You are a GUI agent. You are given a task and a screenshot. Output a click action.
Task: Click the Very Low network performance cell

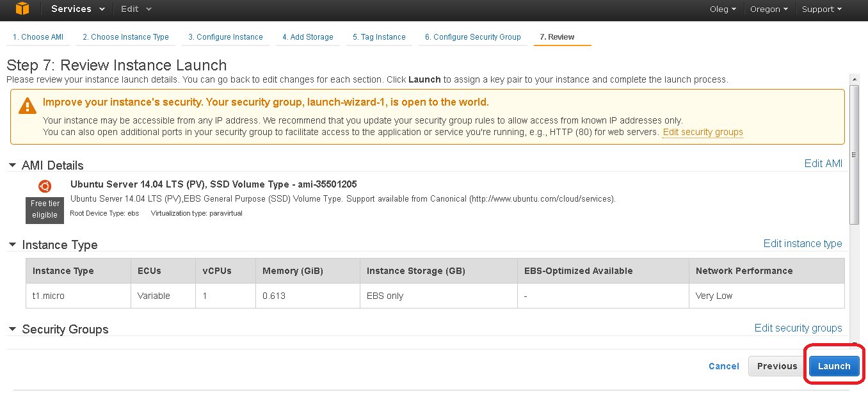click(x=767, y=296)
